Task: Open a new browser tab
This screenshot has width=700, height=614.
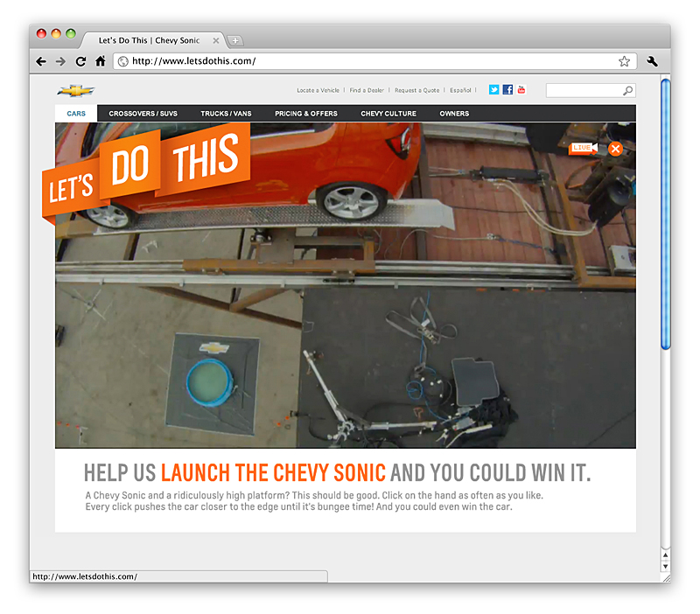Action: coord(235,40)
